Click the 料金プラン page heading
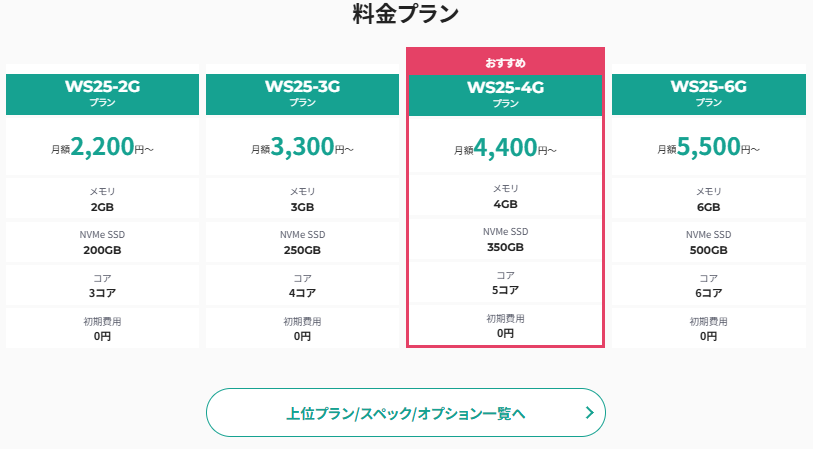 point(406,14)
